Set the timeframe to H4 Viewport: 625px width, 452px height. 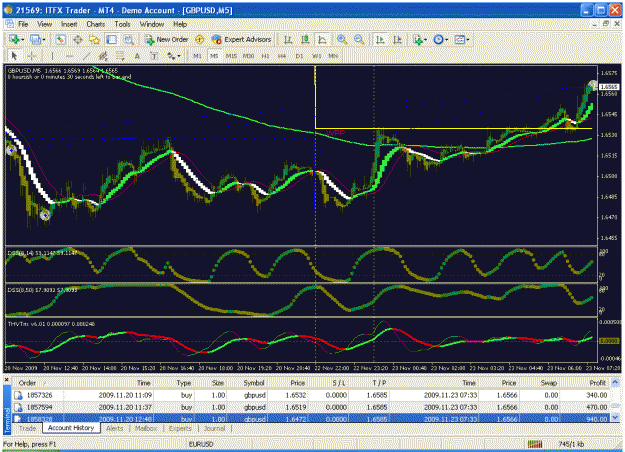click(x=282, y=56)
